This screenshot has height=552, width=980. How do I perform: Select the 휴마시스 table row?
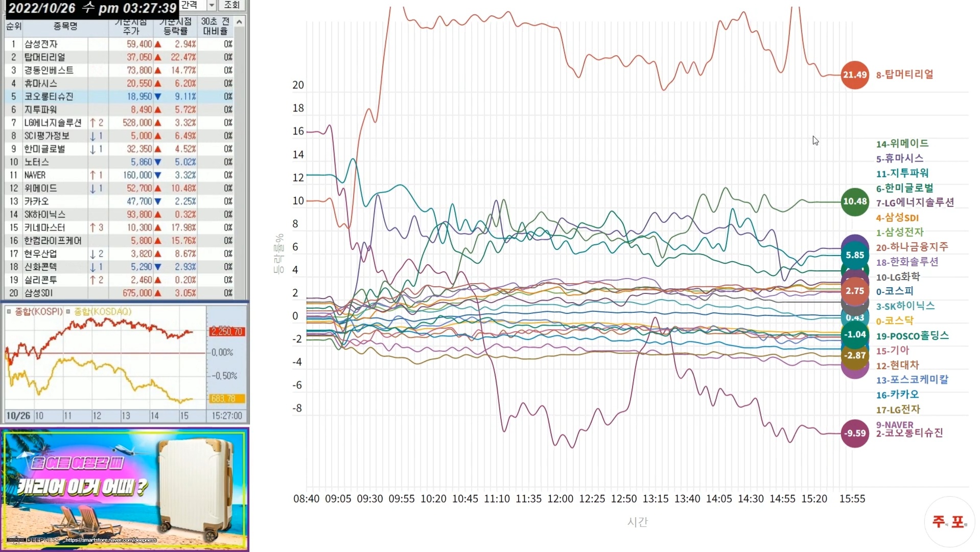point(119,83)
